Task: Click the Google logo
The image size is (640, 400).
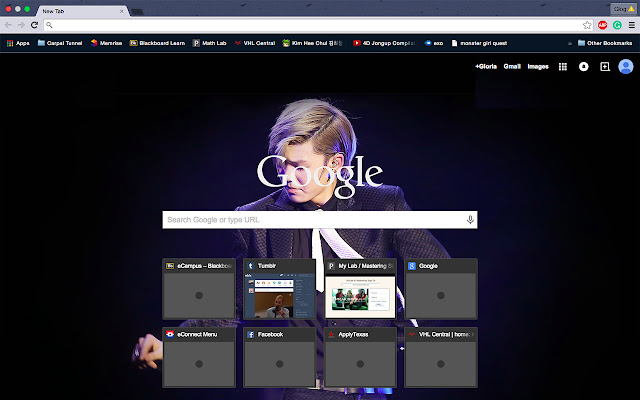Action: pos(320,175)
